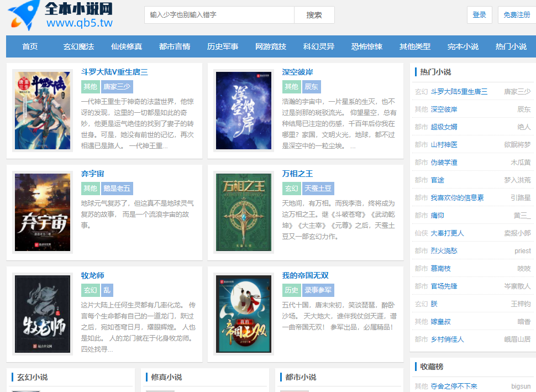Click the 历史 genre tag on 我的帝国无双
The height and width of the screenshot is (392, 536).
pyautogui.click(x=292, y=290)
